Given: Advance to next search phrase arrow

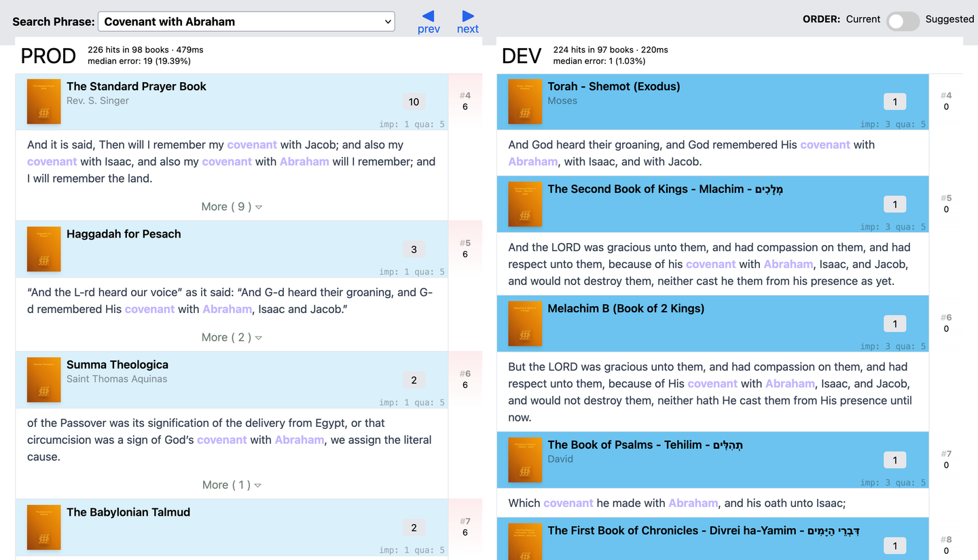Looking at the screenshot, I should point(467,22).
